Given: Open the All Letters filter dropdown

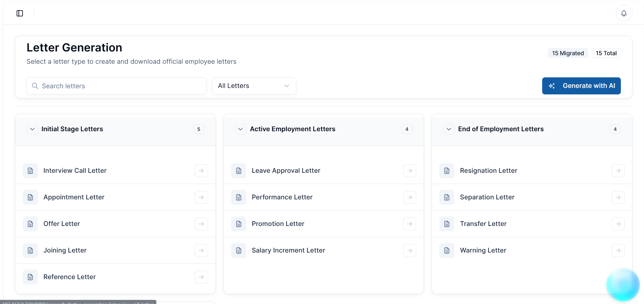Looking at the screenshot, I should (254, 86).
